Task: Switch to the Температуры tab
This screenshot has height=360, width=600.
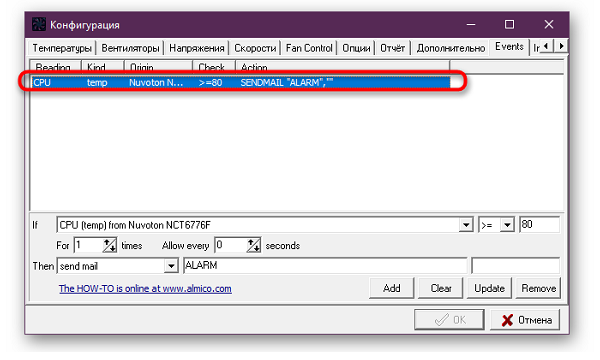Action: pyautogui.click(x=62, y=48)
